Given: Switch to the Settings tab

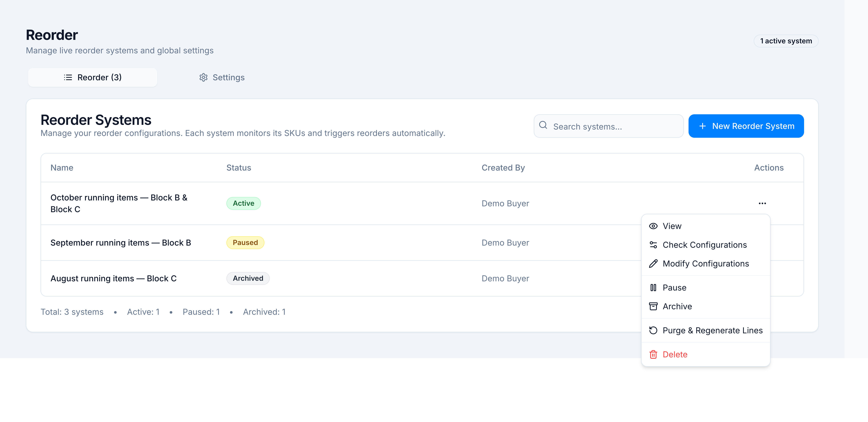Looking at the screenshot, I should tap(222, 77).
